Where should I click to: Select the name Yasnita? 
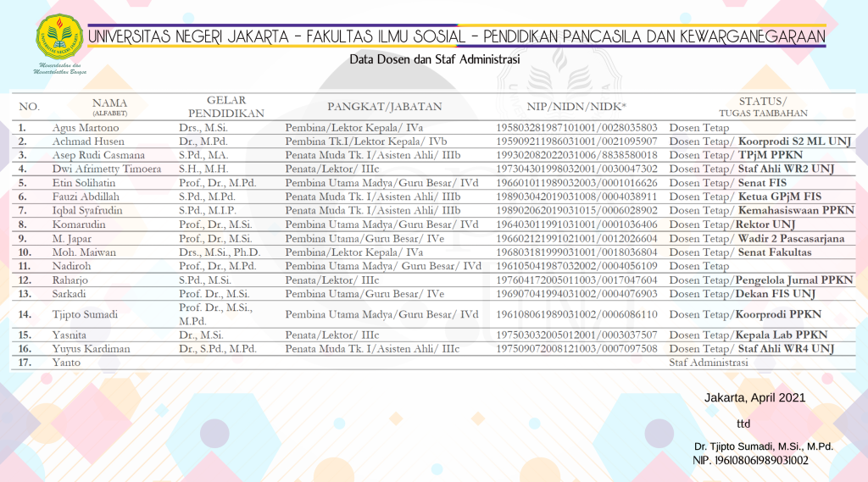click(69, 335)
